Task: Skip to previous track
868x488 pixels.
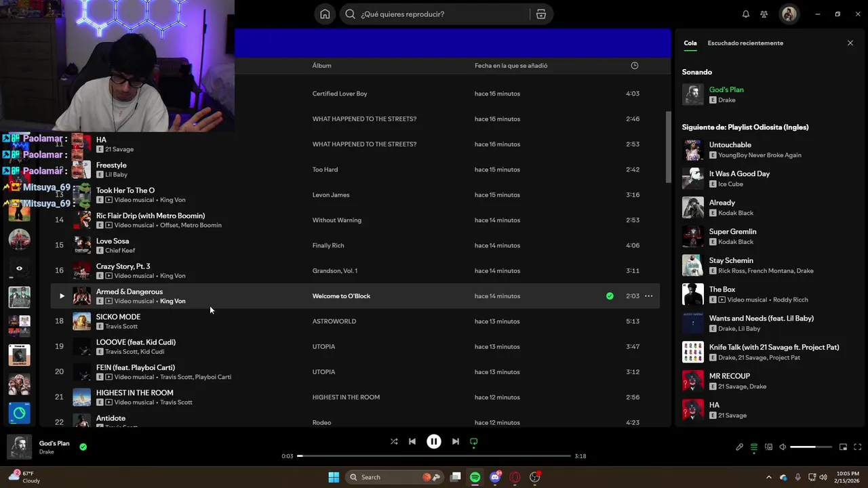Action: (x=412, y=442)
